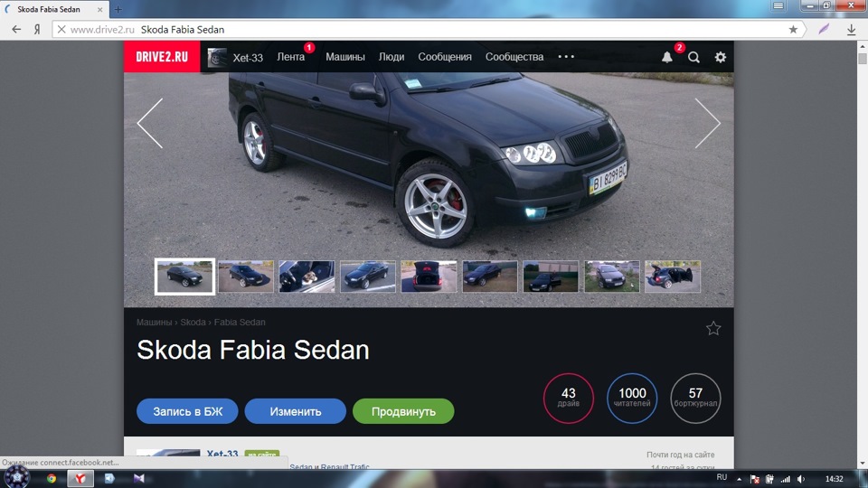Select the third thumbnail with dog
868x488 pixels.
[307, 277]
